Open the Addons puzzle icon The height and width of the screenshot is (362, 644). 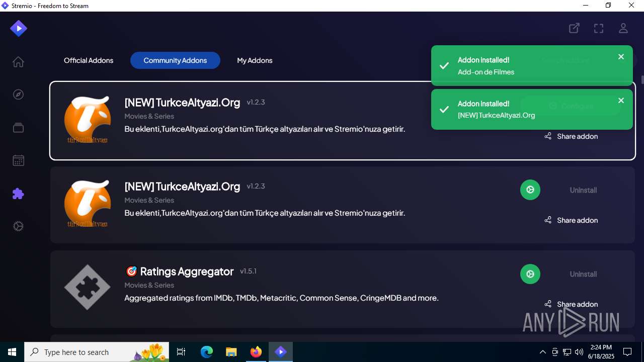pyautogui.click(x=18, y=194)
